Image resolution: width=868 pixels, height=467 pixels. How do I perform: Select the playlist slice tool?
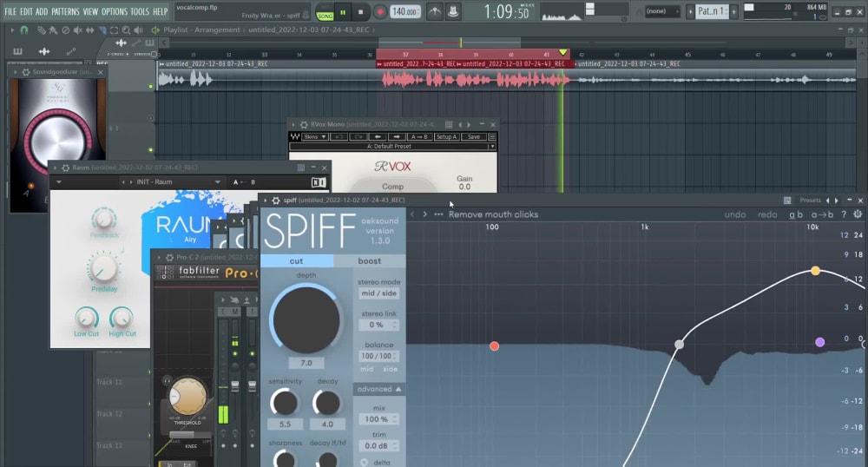coord(102,30)
